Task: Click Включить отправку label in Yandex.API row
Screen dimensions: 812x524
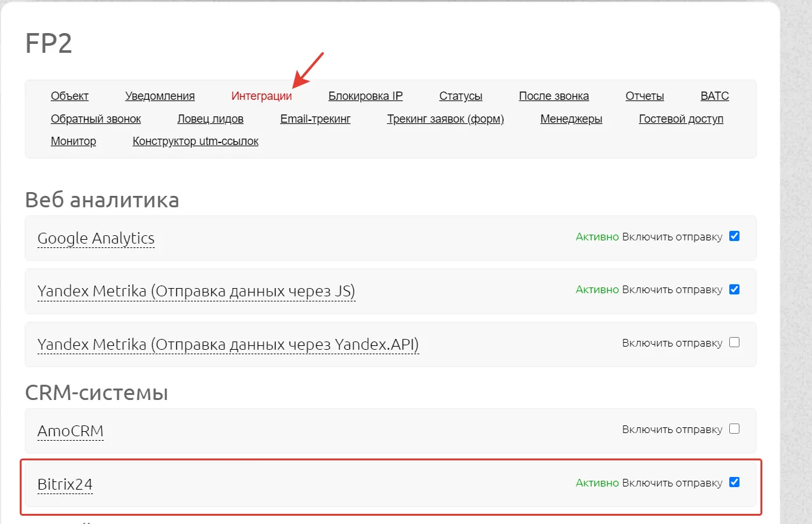Action: [672, 343]
